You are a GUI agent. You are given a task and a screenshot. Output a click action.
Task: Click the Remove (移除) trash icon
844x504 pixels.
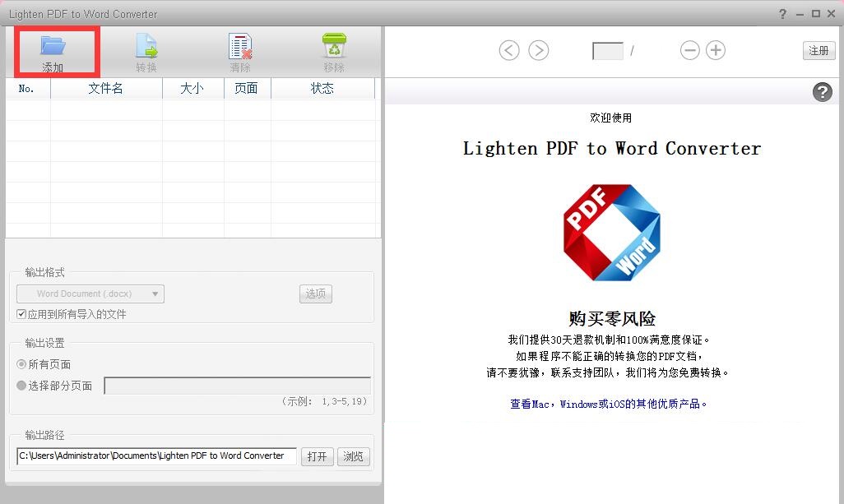(334, 46)
